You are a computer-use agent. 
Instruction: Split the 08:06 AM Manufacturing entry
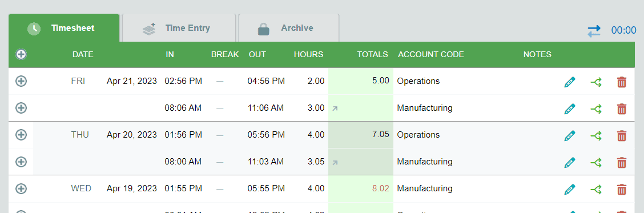596,109
